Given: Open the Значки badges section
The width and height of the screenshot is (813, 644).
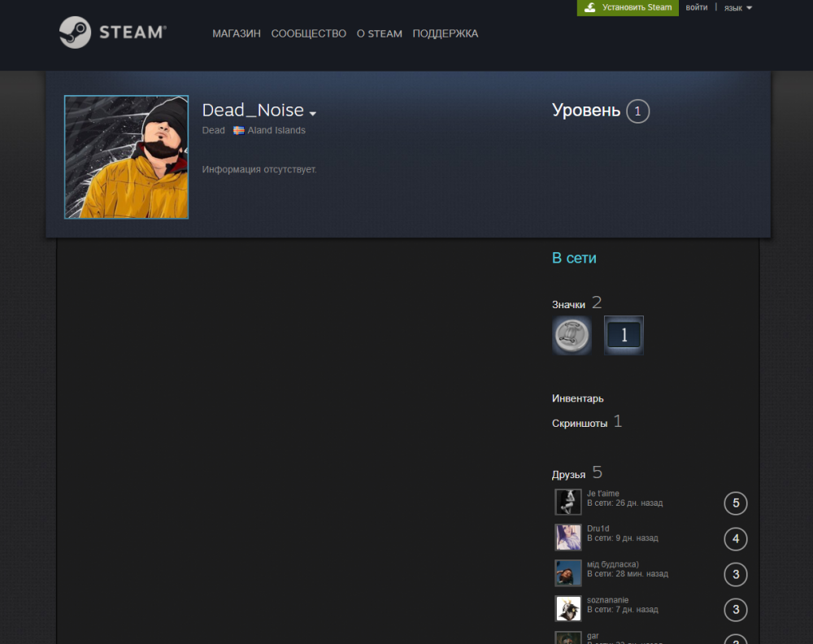Looking at the screenshot, I should coord(568,305).
